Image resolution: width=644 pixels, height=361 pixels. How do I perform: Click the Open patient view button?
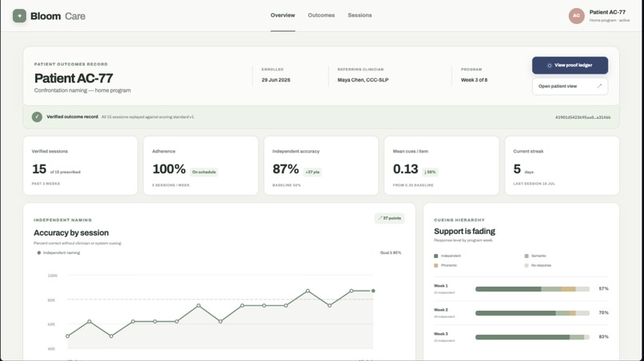[x=570, y=86]
